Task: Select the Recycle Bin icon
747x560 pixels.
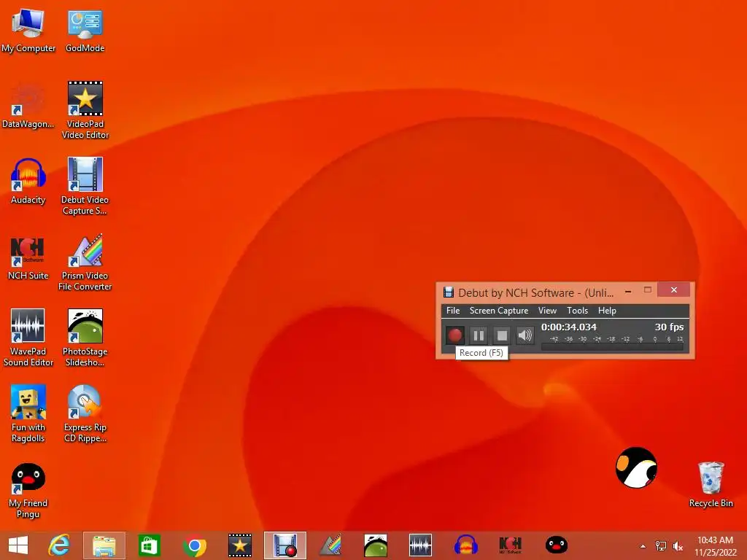Action: pyautogui.click(x=711, y=484)
